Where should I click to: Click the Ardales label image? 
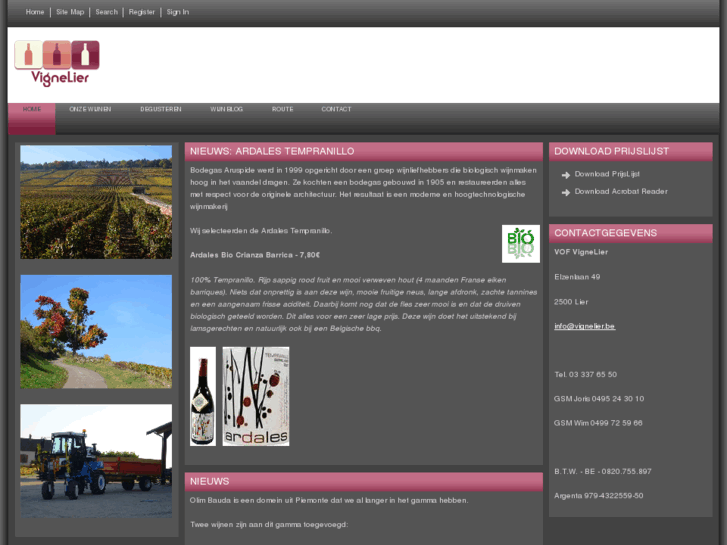[x=256, y=397]
